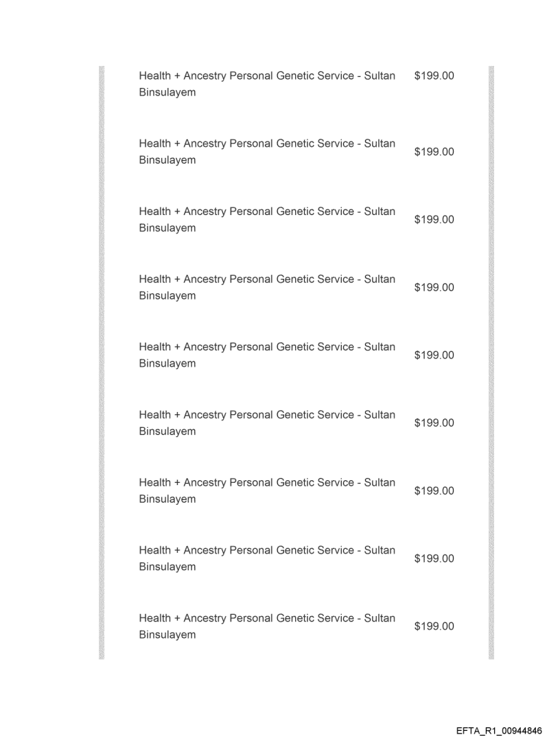Click the eighth Health + Ancestry item description
The height and width of the screenshot is (737, 560).
(x=267, y=558)
